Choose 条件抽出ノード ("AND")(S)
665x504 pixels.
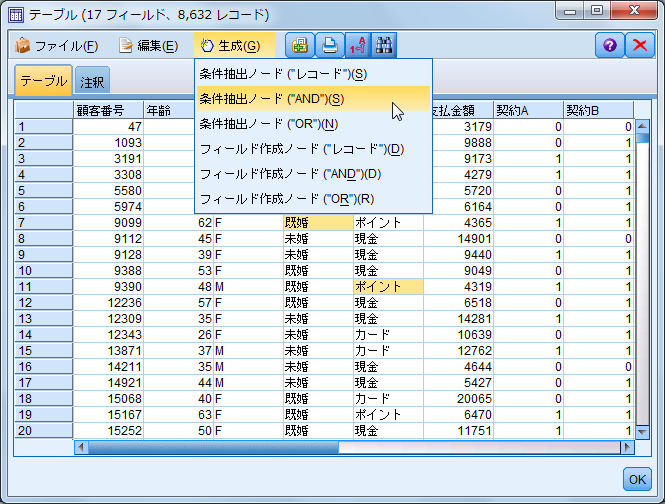coord(313,99)
